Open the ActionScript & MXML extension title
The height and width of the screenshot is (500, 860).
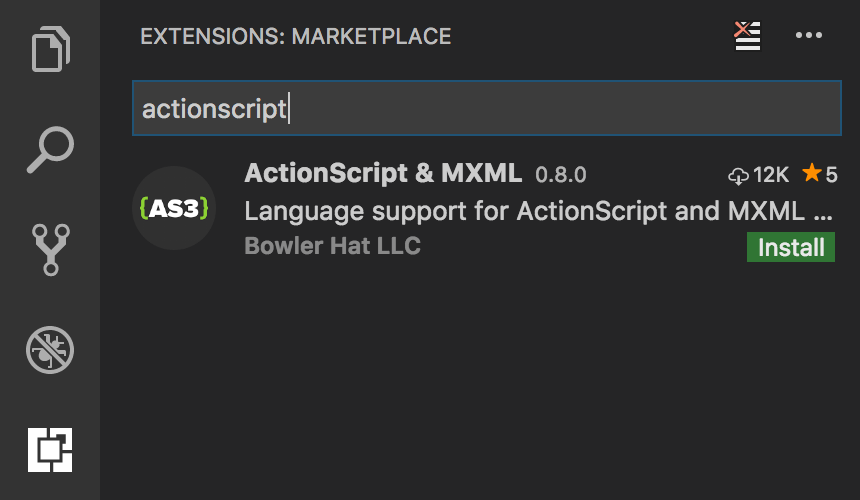click(383, 173)
